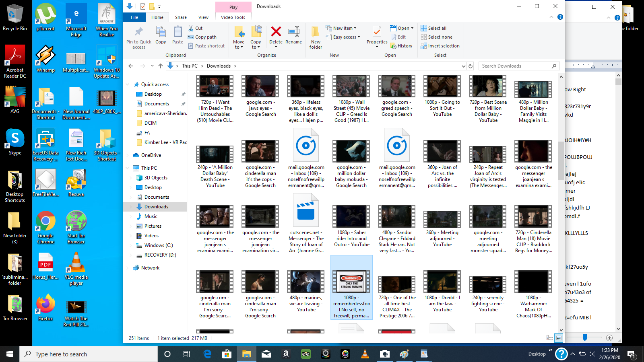Click the History icon

(x=394, y=46)
